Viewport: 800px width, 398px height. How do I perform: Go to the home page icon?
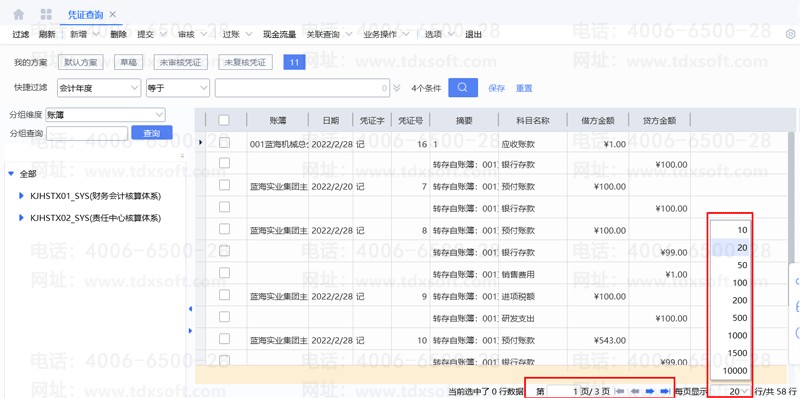pos(18,14)
